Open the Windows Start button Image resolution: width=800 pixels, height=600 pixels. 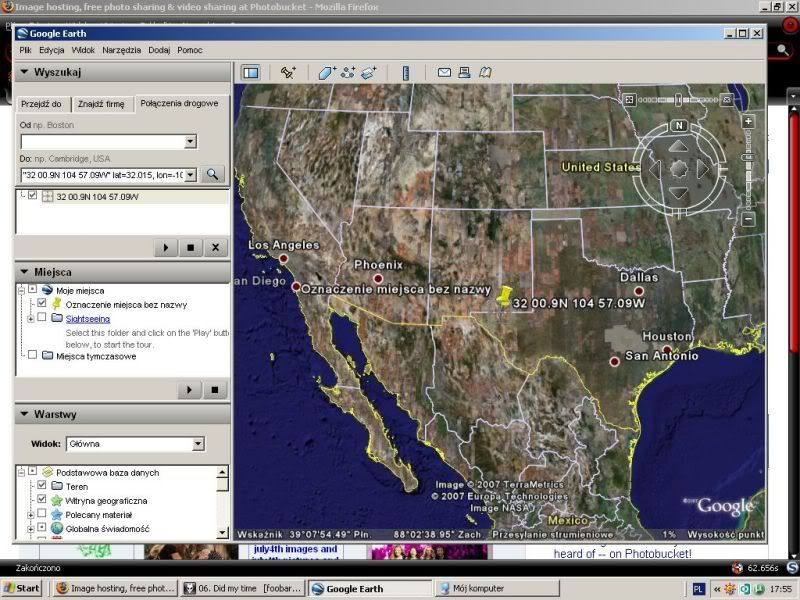tap(21, 588)
